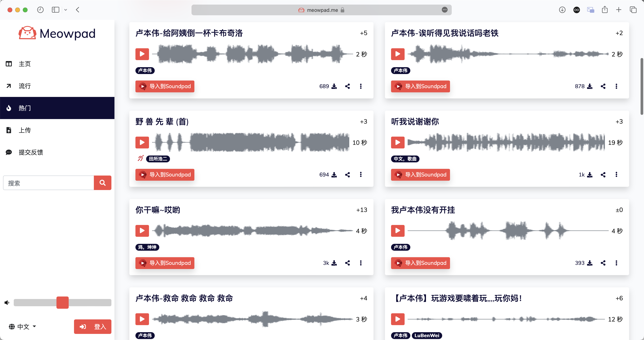Show Safari tab overview
This screenshot has height=340, width=644.
pos(633,10)
